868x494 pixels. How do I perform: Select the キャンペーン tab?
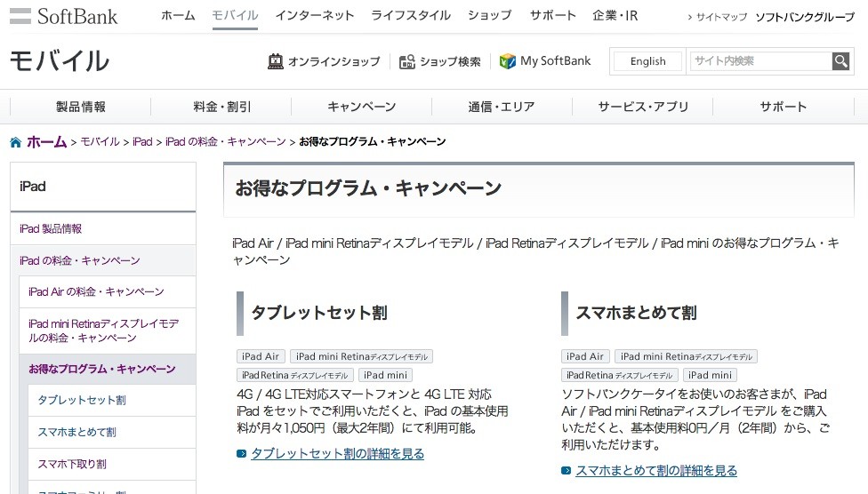(x=361, y=107)
